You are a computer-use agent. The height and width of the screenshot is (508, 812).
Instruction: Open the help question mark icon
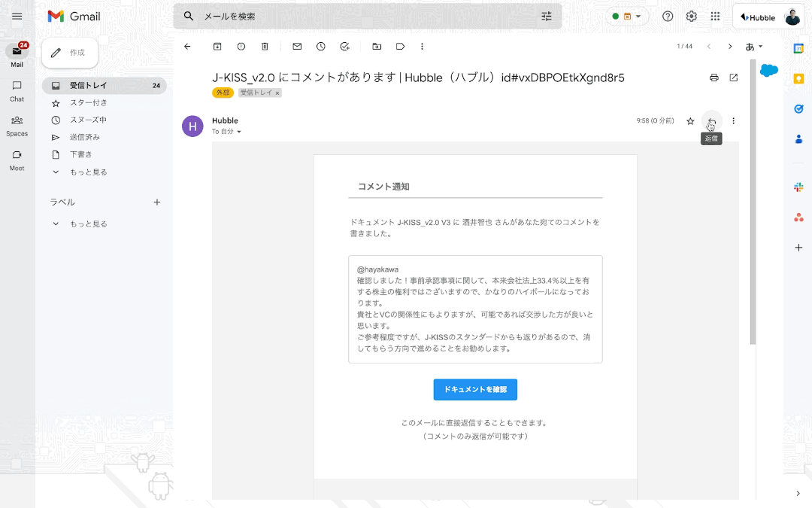(668, 17)
